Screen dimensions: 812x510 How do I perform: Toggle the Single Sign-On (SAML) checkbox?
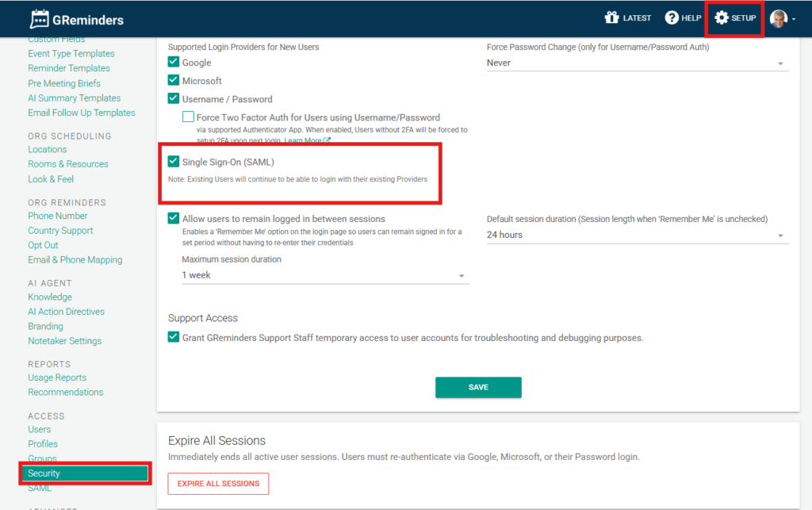coord(174,162)
